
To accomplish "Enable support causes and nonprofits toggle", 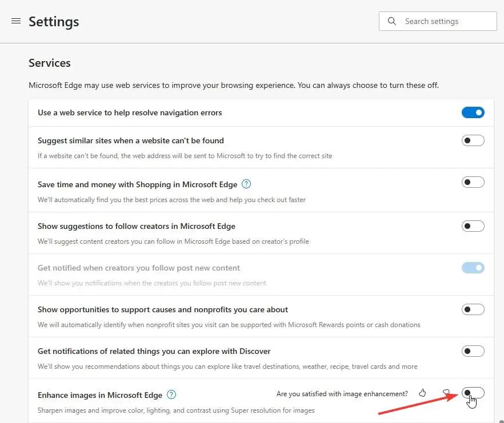I will click(473, 309).
